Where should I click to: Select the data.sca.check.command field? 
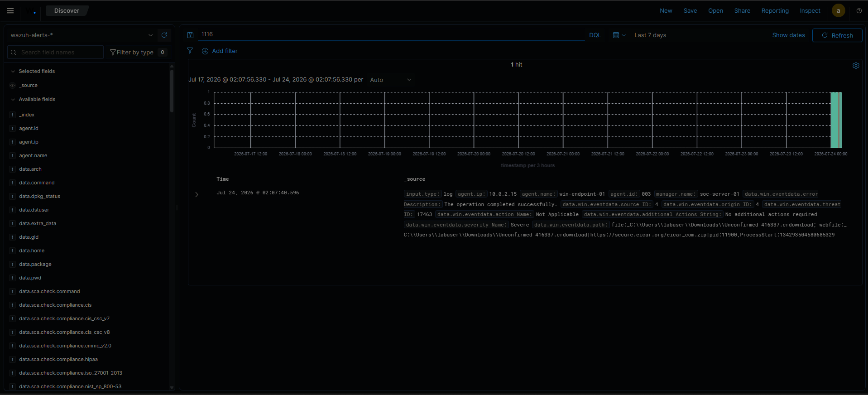(49, 291)
